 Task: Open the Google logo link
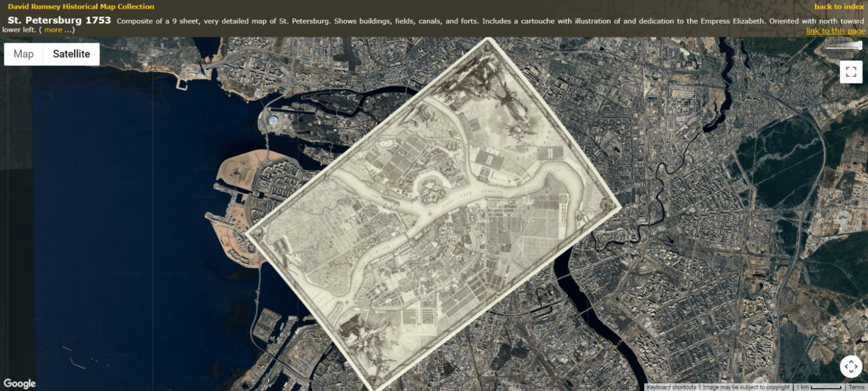tap(20, 384)
